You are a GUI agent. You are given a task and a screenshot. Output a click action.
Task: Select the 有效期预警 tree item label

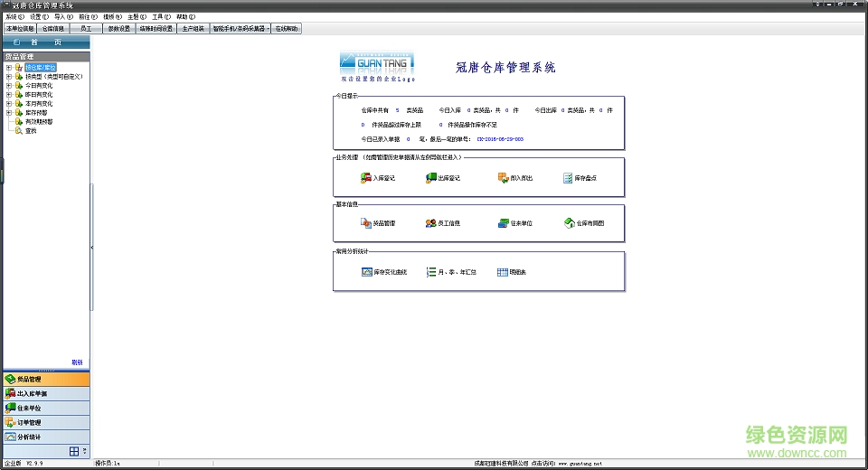click(39, 122)
